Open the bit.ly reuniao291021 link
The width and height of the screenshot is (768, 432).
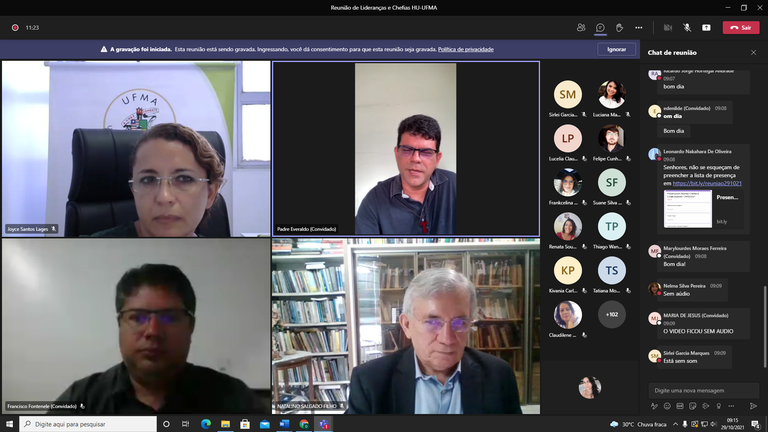click(x=707, y=183)
